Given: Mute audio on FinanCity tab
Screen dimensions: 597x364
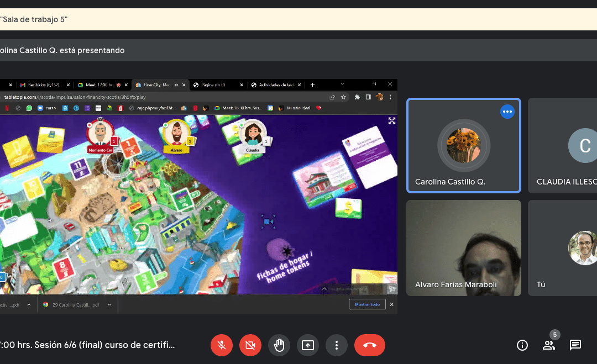Looking at the screenshot, I should 176,85.
